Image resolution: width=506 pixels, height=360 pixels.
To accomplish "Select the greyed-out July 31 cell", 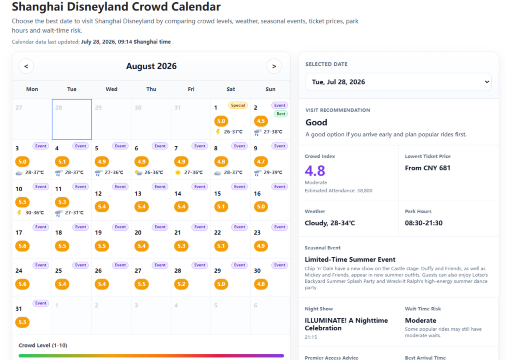I will pos(191,119).
